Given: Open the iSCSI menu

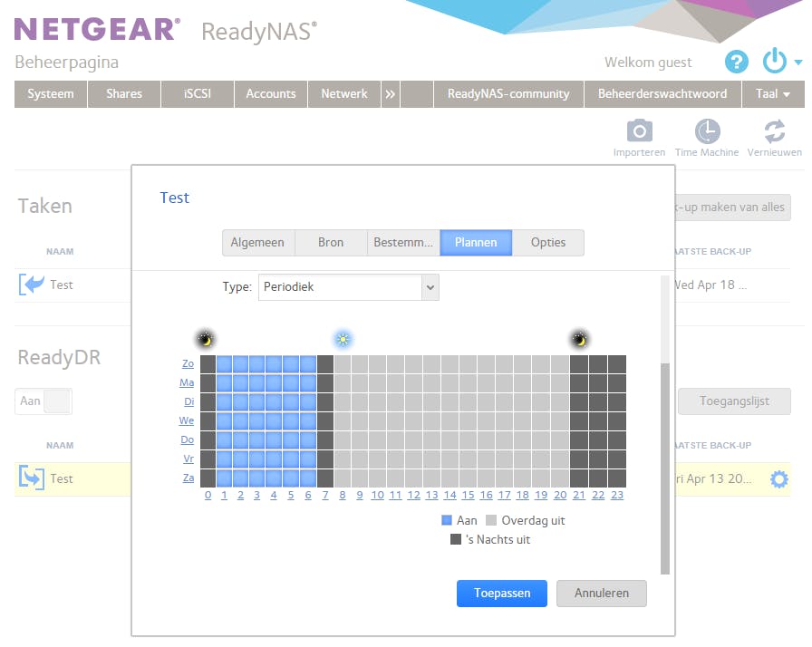Looking at the screenshot, I should pyautogui.click(x=198, y=93).
